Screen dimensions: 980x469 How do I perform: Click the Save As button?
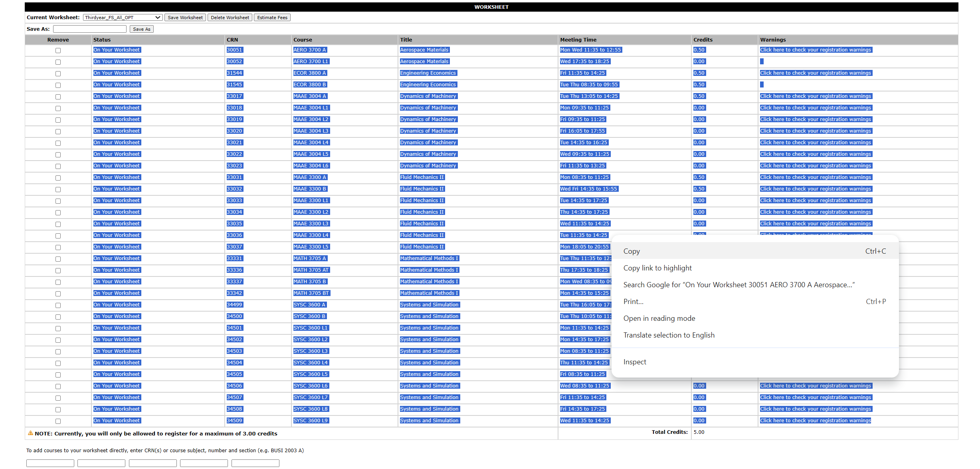142,29
